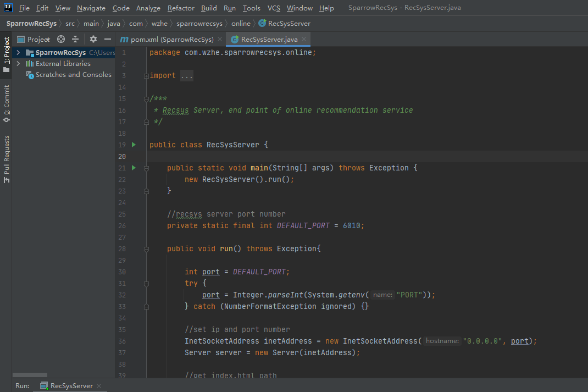The width and height of the screenshot is (588, 392).
Task: Expand the External Libraries tree node
Action: pyautogui.click(x=18, y=64)
